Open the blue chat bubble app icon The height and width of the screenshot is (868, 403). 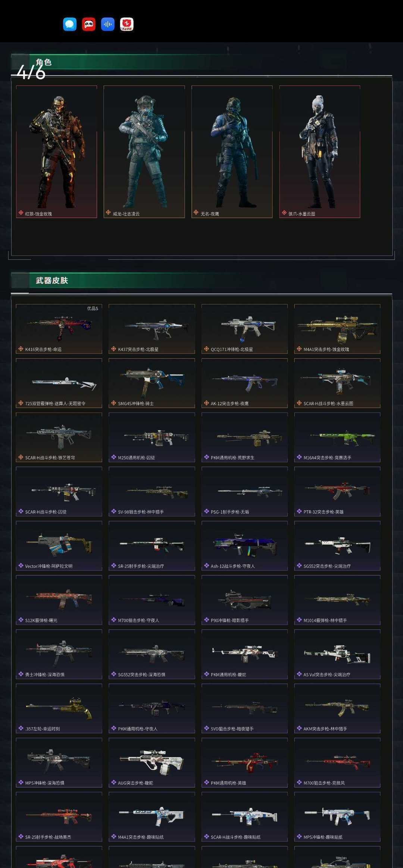[70, 24]
